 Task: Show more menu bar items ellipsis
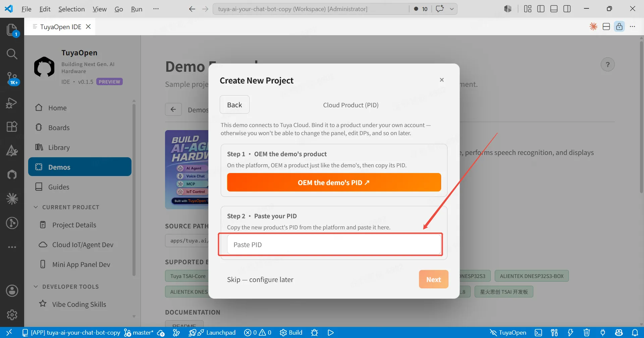(156, 9)
